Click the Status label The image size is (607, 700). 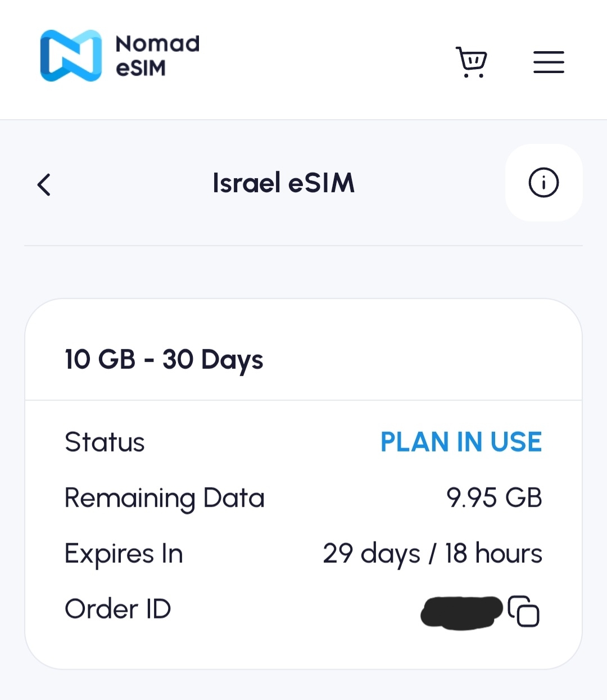pos(105,442)
